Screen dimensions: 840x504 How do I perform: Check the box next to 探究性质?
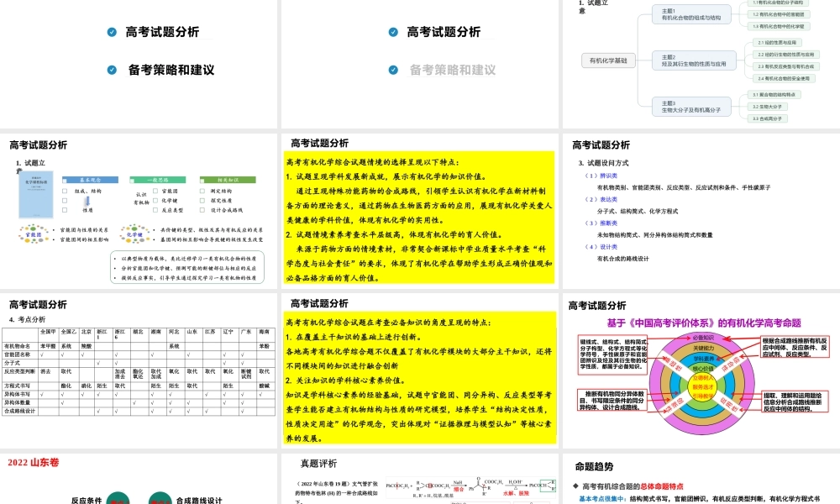(x=202, y=200)
